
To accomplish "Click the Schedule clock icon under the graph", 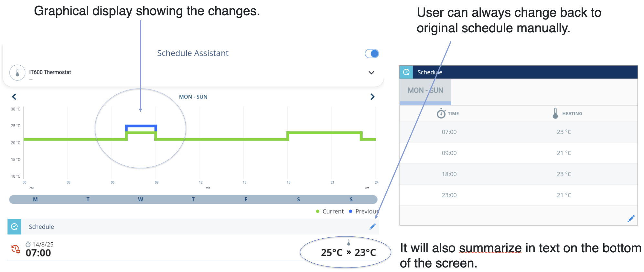I will tap(14, 226).
